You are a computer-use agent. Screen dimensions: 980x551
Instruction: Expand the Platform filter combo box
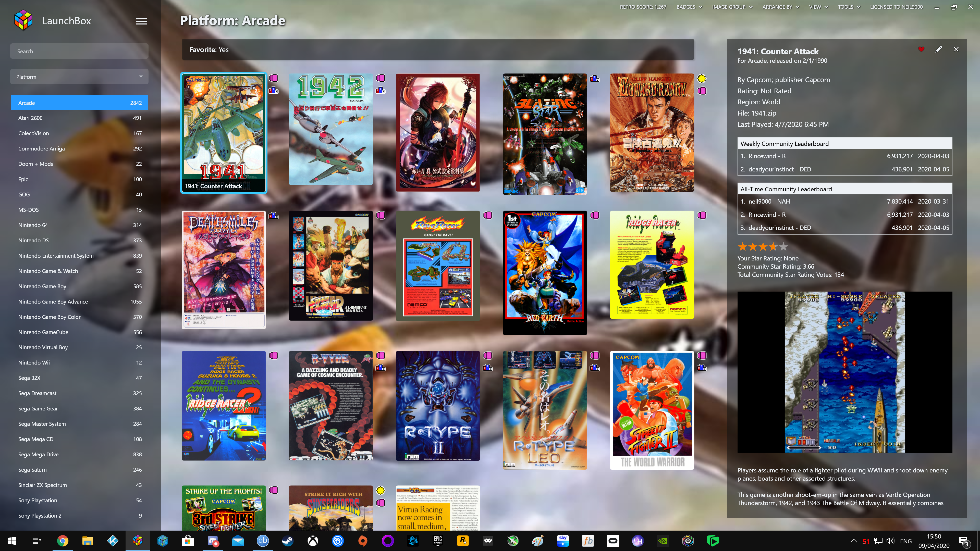pos(79,77)
